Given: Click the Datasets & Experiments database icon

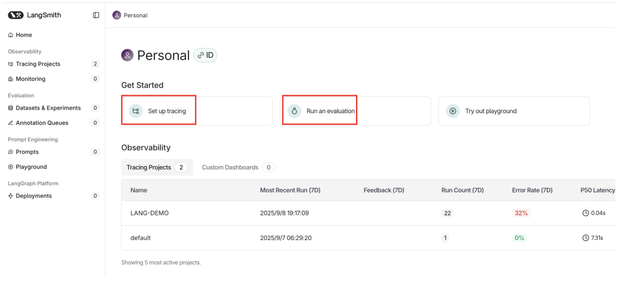Looking at the screenshot, I should 11,108.
